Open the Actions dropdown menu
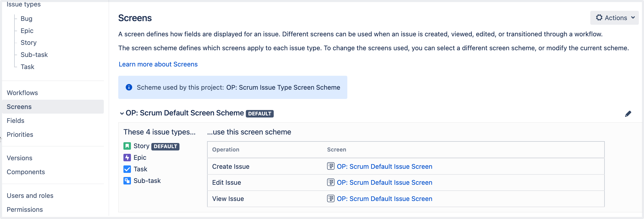The height and width of the screenshot is (219, 644). click(x=614, y=18)
